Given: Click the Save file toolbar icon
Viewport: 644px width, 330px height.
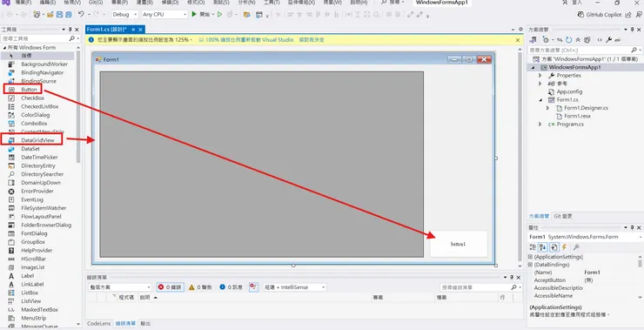Looking at the screenshot, I should (x=59, y=15).
